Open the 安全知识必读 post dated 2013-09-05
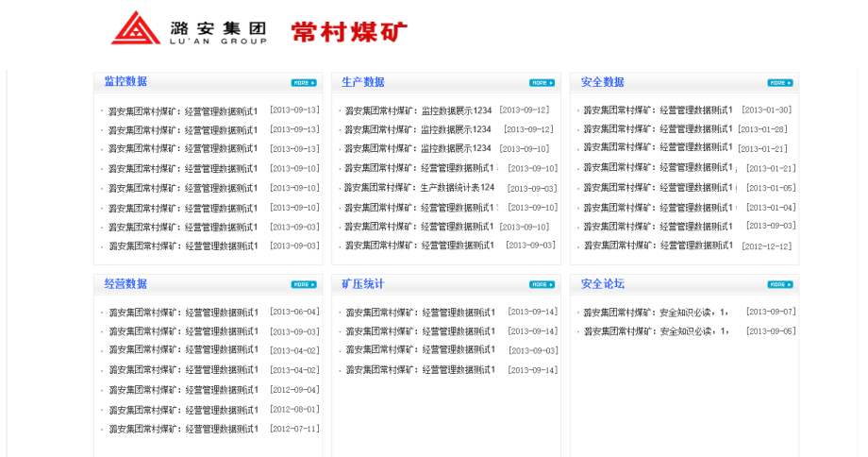 656,331
